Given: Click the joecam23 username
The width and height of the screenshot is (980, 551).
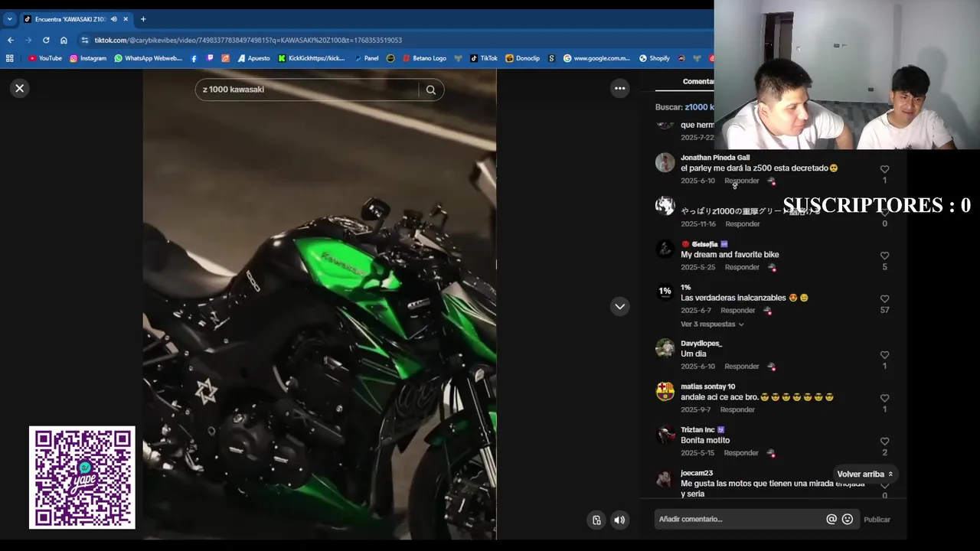Looking at the screenshot, I should click(697, 473).
